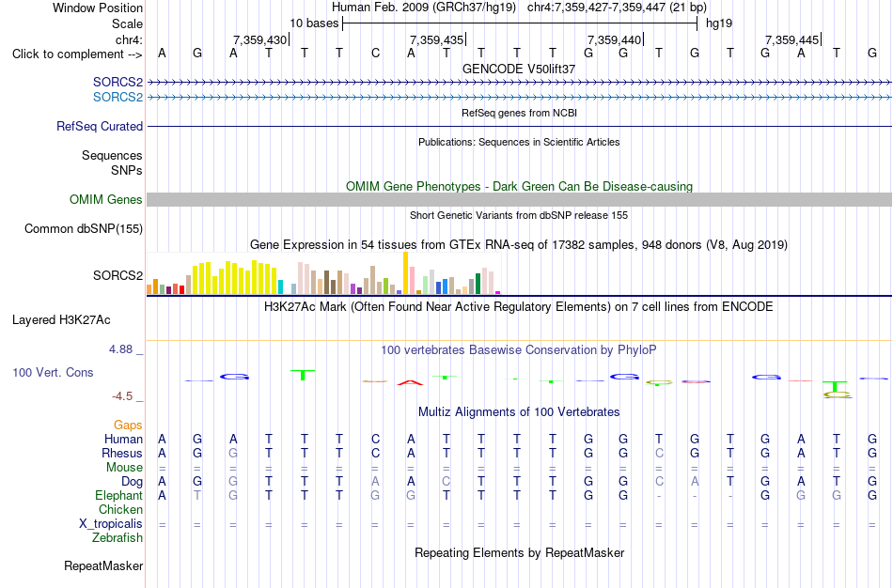Click the 'chr4:' label on the left
Screen dimensions: 893x588
tap(130, 39)
